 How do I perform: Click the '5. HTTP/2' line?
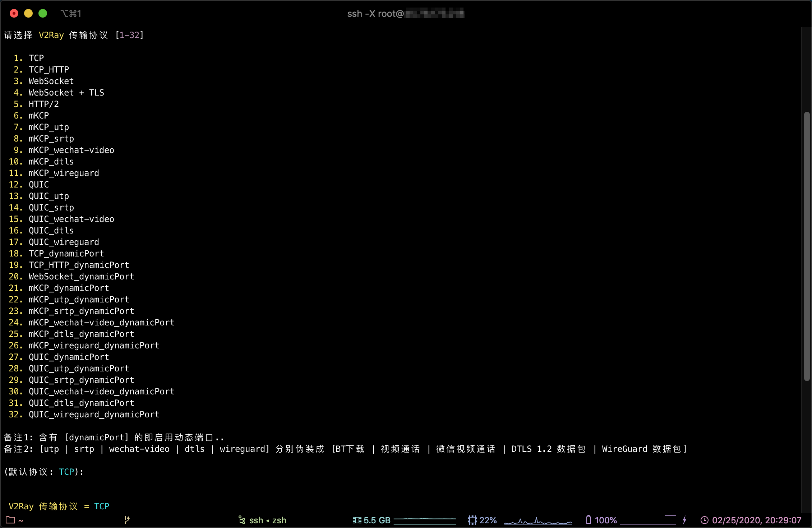(x=36, y=104)
